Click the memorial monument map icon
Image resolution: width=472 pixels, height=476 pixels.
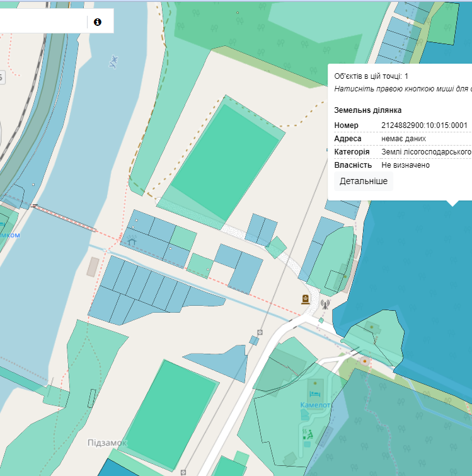(x=306, y=299)
